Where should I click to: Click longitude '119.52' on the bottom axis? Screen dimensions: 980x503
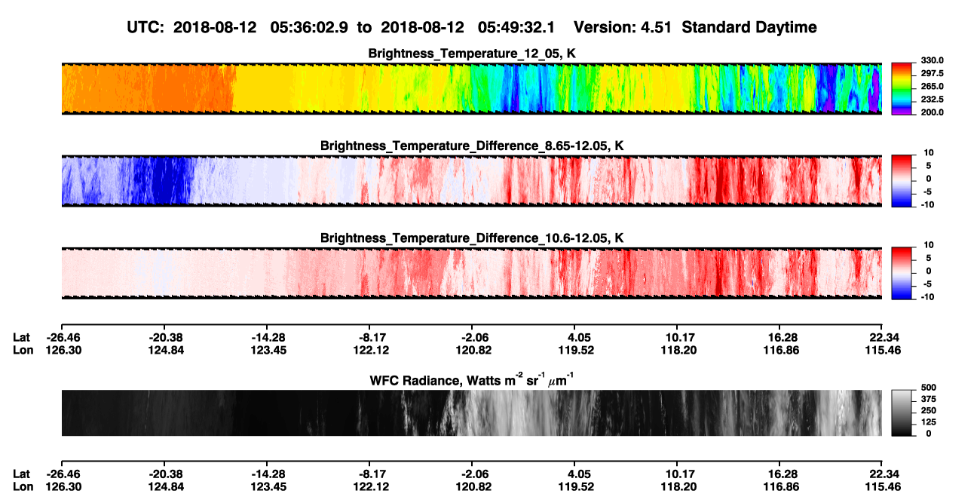coord(574,486)
